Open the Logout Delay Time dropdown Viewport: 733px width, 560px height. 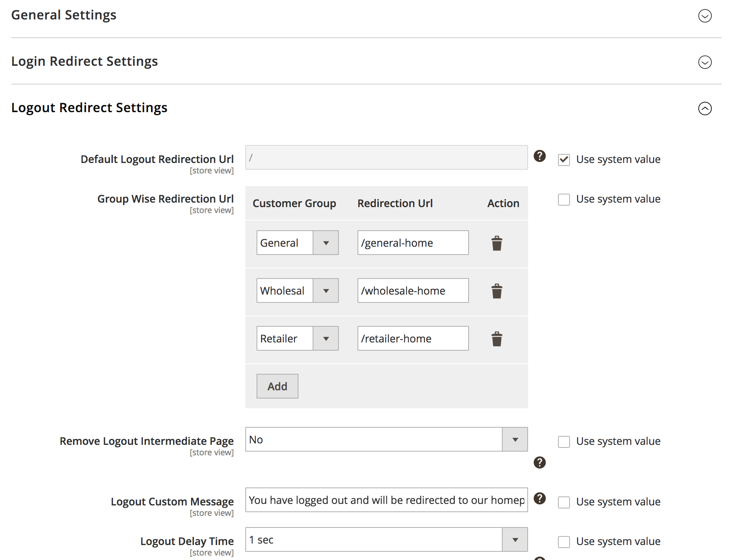point(386,540)
